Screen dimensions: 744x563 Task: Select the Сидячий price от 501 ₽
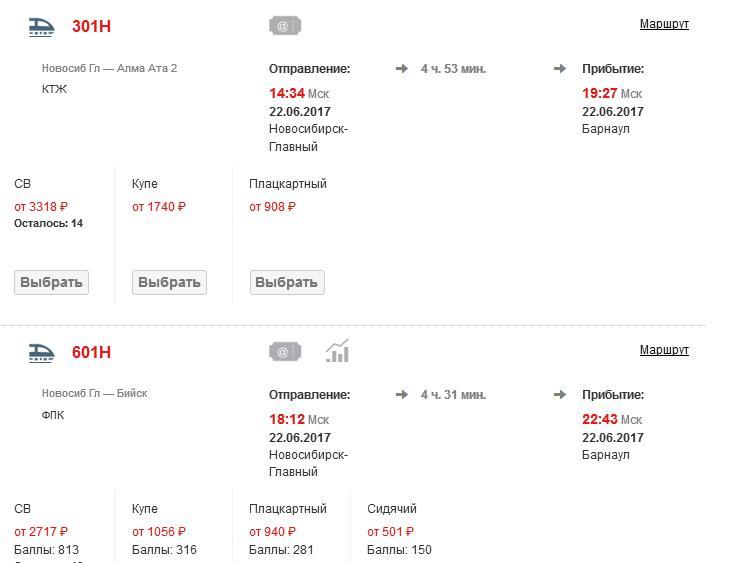[x=390, y=532]
